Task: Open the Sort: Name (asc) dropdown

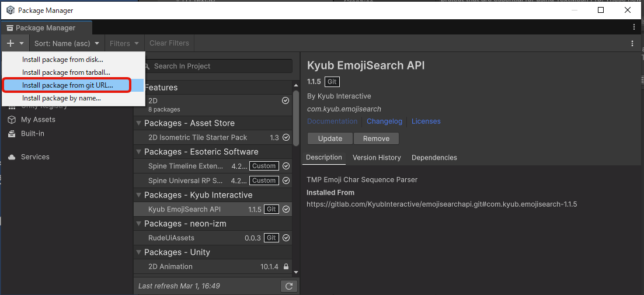Action: pyautogui.click(x=67, y=43)
